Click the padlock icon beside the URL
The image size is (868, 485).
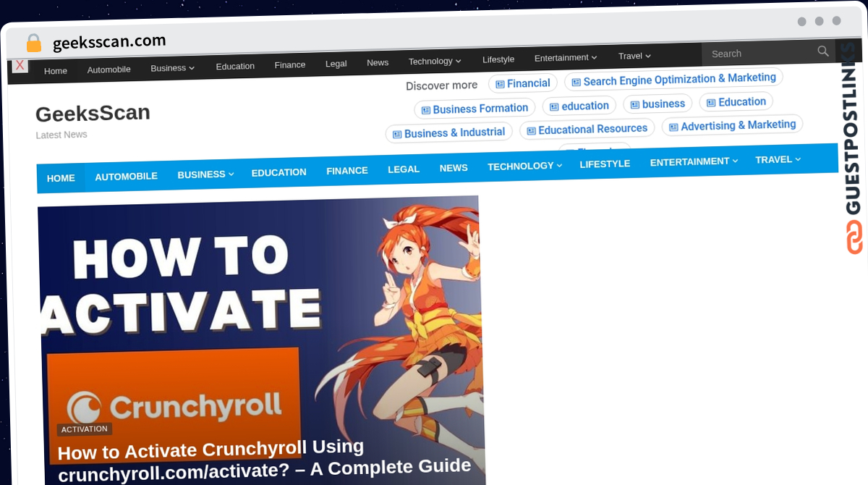click(34, 43)
